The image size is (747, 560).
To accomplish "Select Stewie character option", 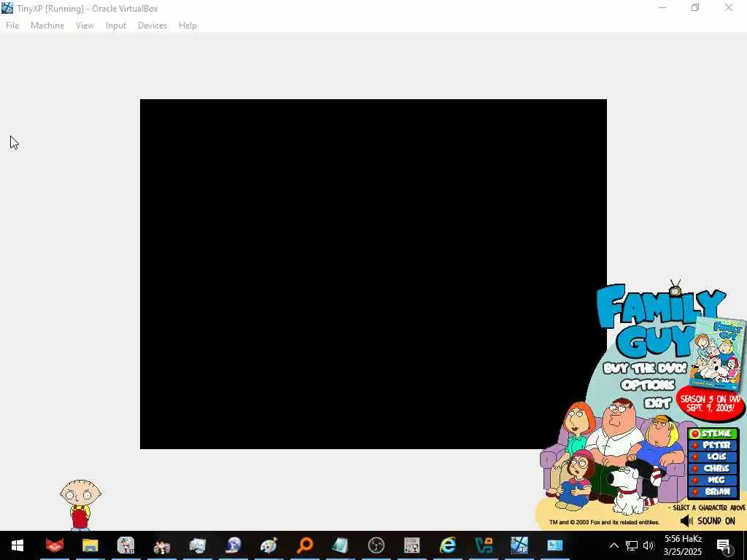I will click(713, 433).
